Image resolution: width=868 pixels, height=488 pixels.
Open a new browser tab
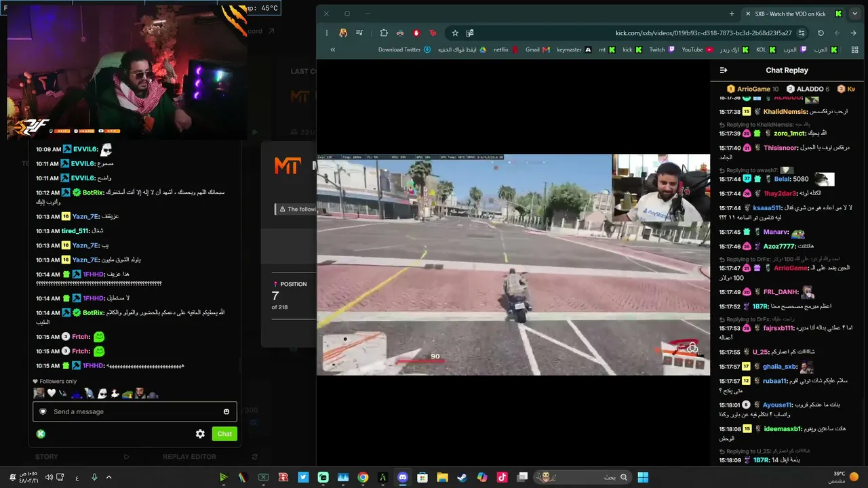[732, 14]
